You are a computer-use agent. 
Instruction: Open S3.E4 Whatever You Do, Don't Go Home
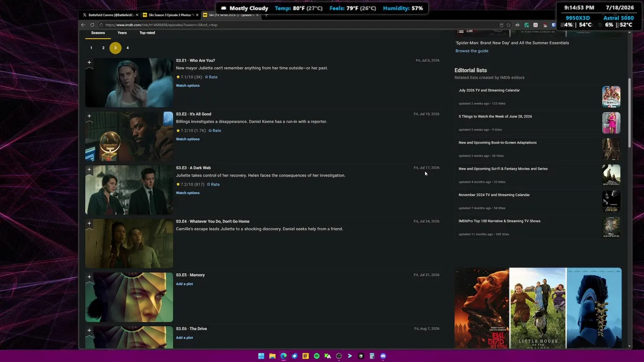click(212, 221)
